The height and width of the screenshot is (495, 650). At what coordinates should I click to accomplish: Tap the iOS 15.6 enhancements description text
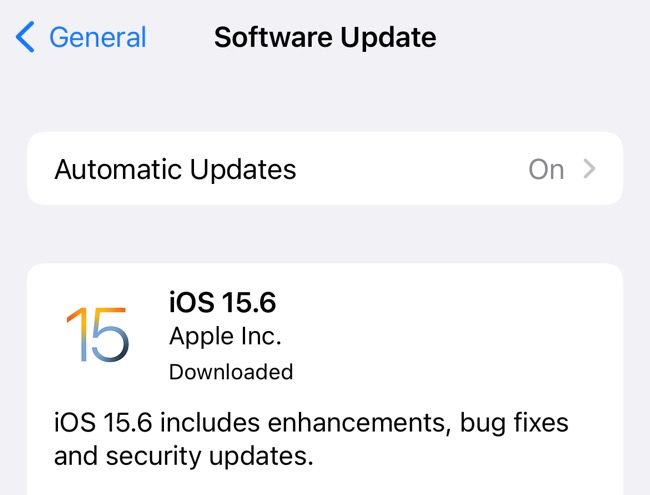pos(311,439)
